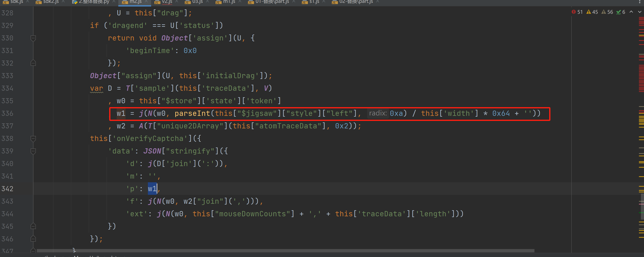Close the m2.js tab

(146, 1)
